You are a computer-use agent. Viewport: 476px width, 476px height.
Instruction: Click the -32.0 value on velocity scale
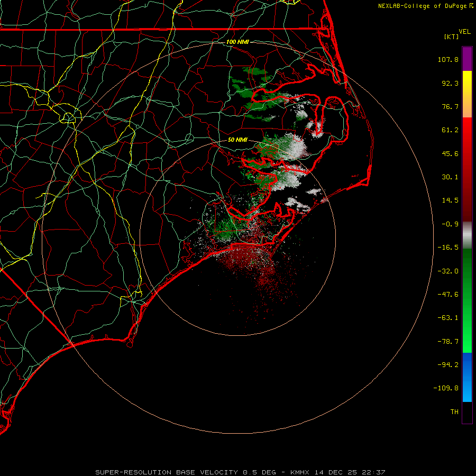448,271
